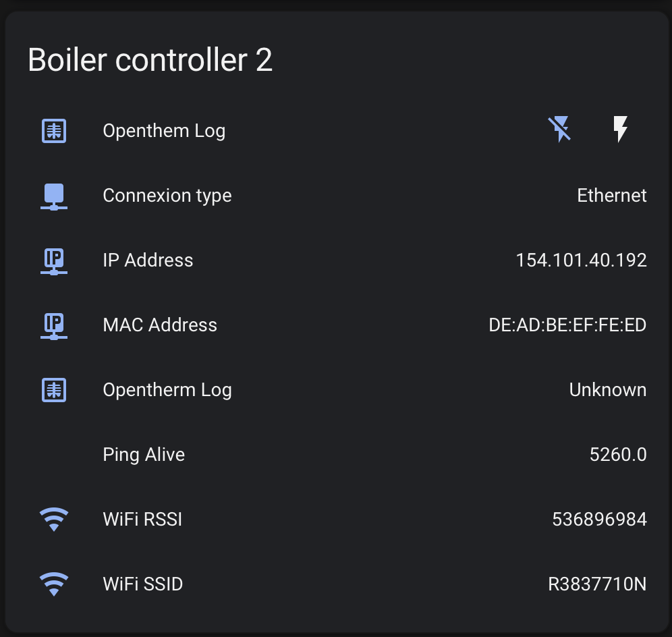
Task: Click the IP Address network icon
Action: point(54,260)
